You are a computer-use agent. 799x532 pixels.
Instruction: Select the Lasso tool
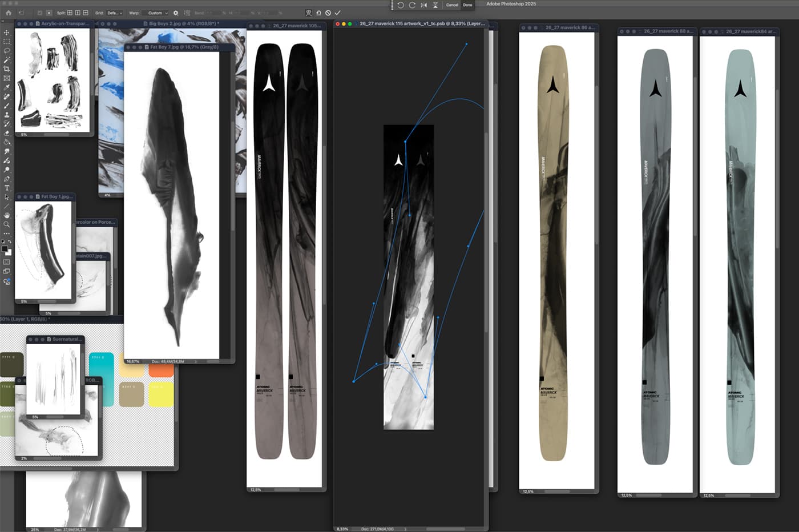tap(7, 51)
